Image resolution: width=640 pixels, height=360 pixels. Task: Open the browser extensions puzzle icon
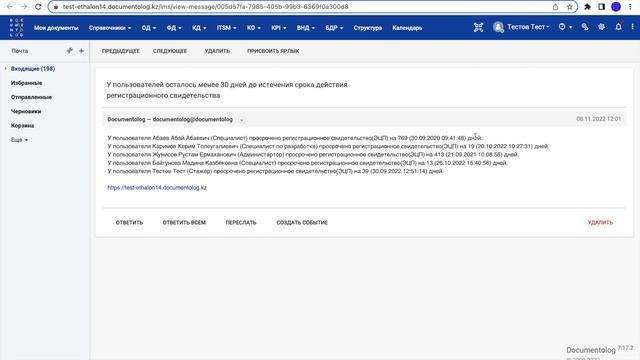(x=587, y=7)
